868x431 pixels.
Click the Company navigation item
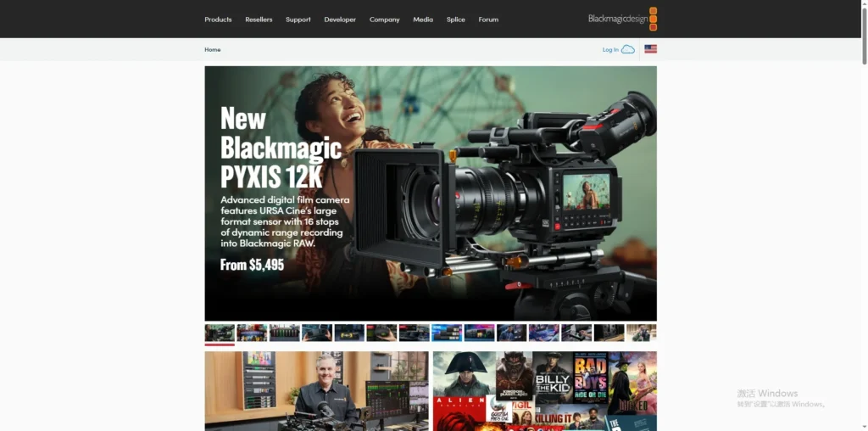click(384, 20)
